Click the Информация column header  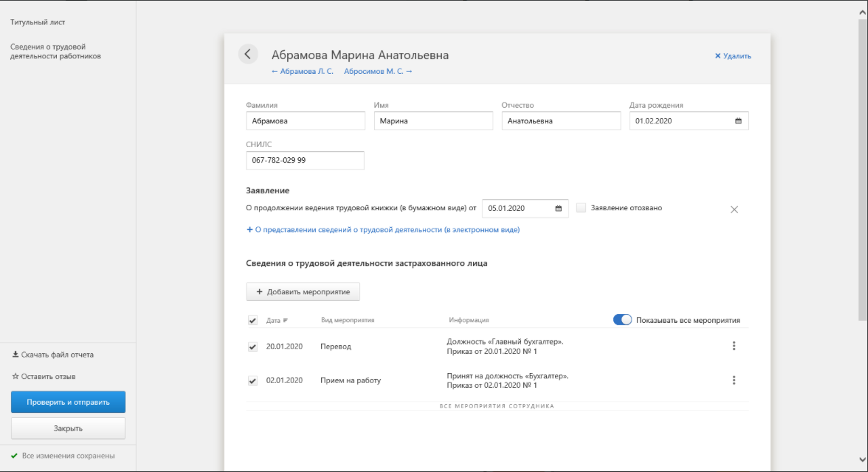469,320
